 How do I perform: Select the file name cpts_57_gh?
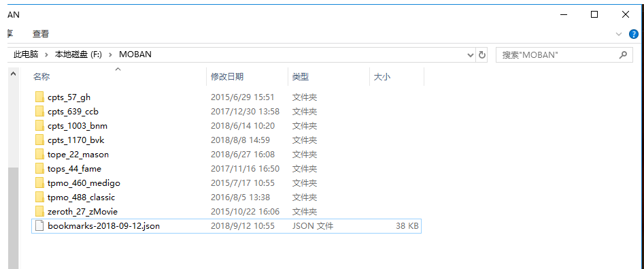69,97
